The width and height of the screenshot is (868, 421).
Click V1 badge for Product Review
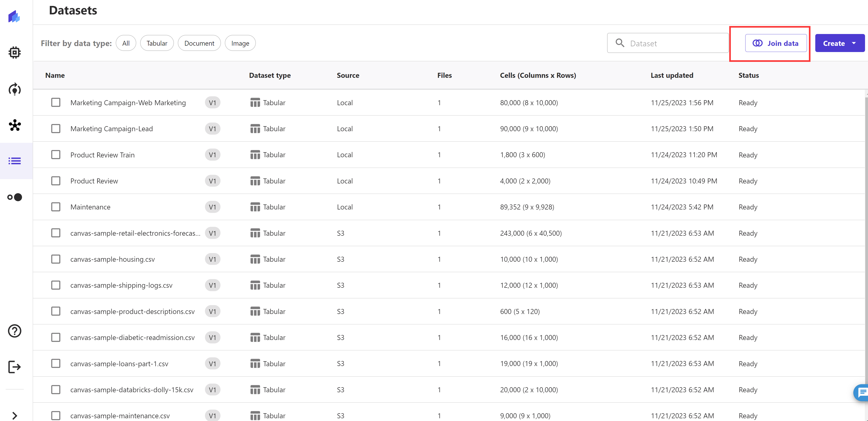212,181
